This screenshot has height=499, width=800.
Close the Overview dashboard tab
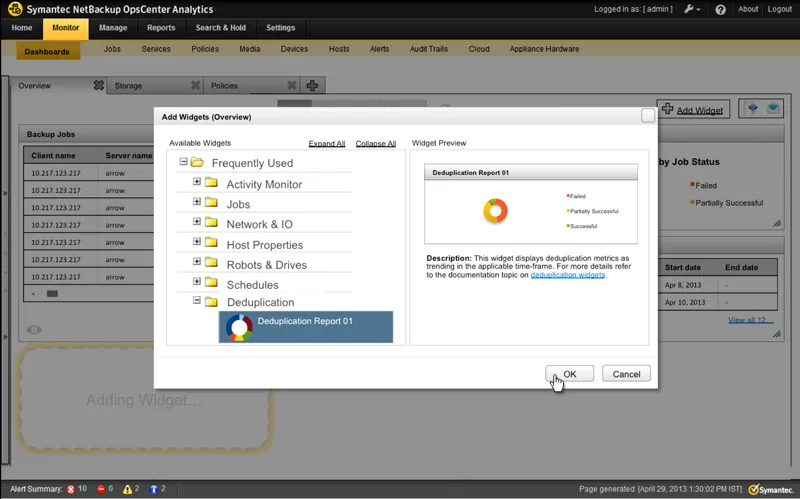[x=98, y=85]
